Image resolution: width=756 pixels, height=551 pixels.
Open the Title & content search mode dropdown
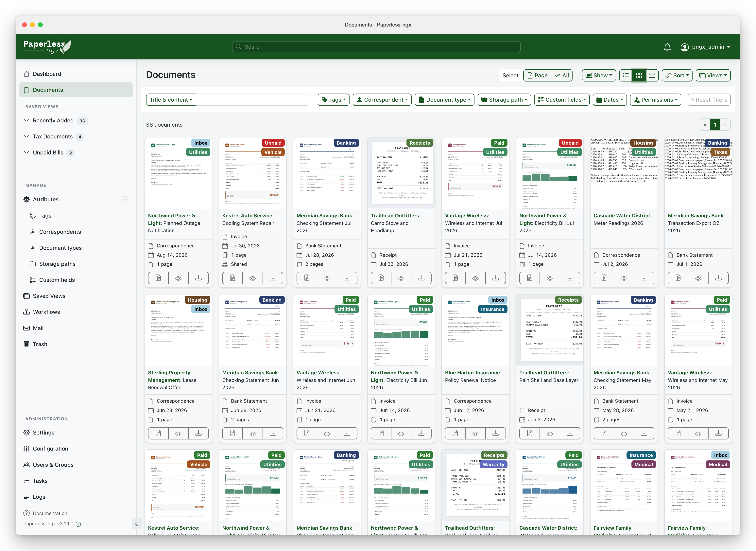click(x=171, y=100)
